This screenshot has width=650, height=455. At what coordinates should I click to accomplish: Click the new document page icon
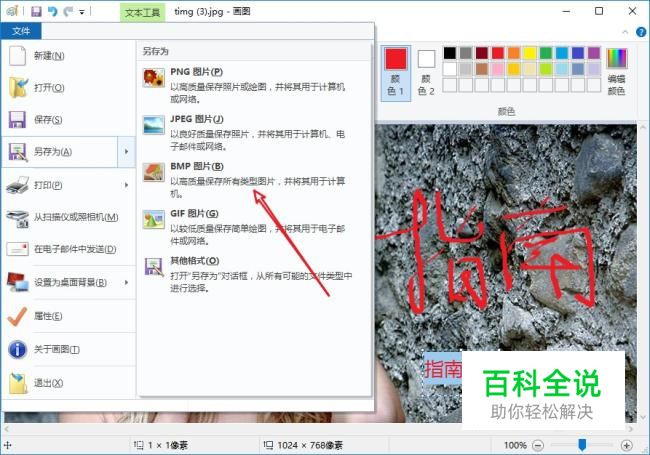[x=17, y=56]
